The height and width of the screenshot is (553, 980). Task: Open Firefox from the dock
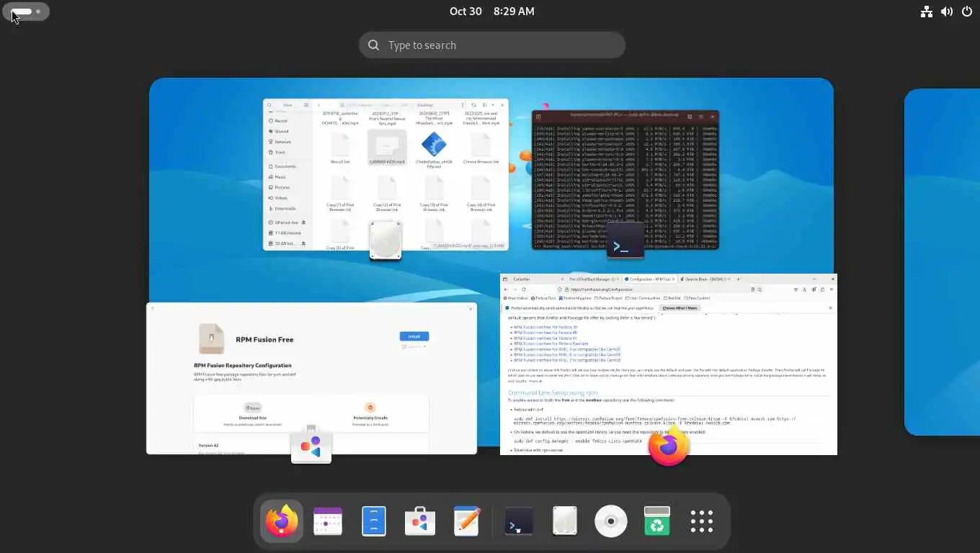281,521
